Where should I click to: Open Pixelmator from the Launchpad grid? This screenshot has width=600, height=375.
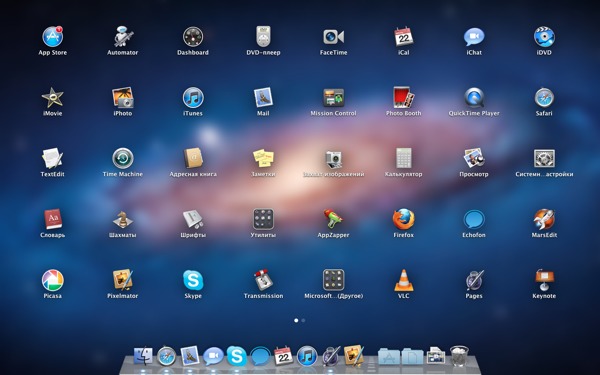(x=122, y=280)
